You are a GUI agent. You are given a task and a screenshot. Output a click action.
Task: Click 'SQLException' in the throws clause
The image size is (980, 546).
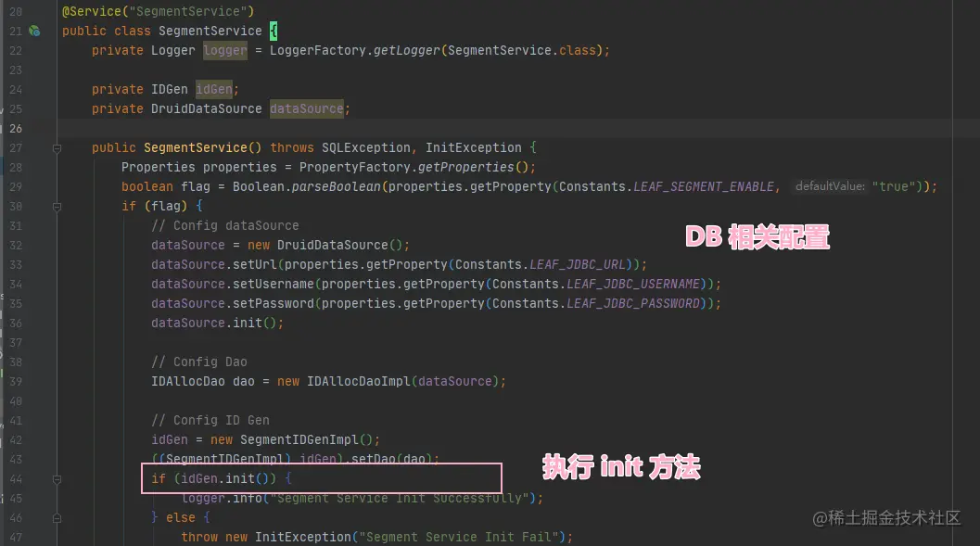click(x=365, y=147)
